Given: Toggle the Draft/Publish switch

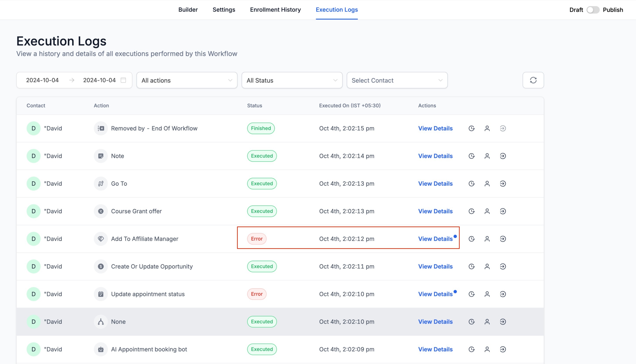Looking at the screenshot, I should point(593,10).
